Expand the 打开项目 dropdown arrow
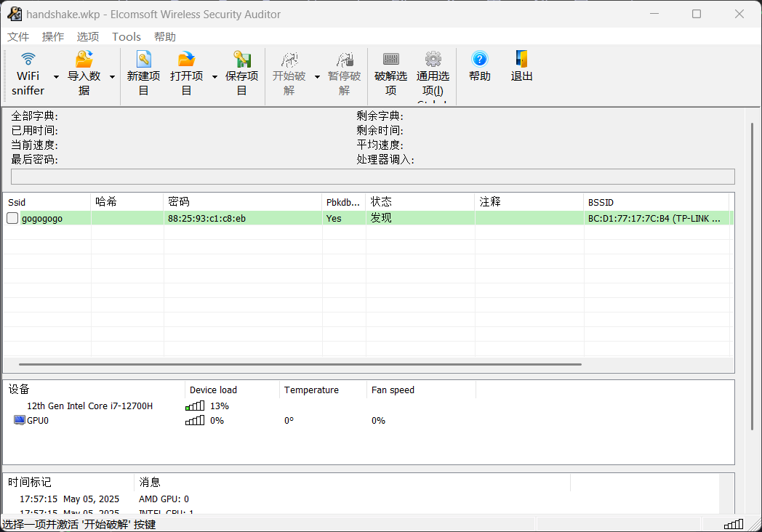The image size is (762, 532). (x=214, y=77)
